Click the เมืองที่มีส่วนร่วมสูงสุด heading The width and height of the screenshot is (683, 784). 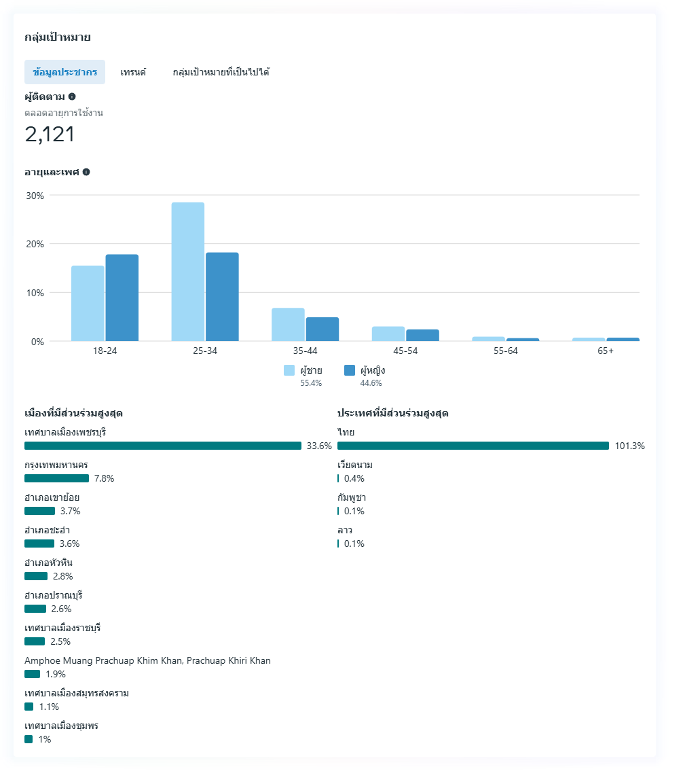(73, 413)
